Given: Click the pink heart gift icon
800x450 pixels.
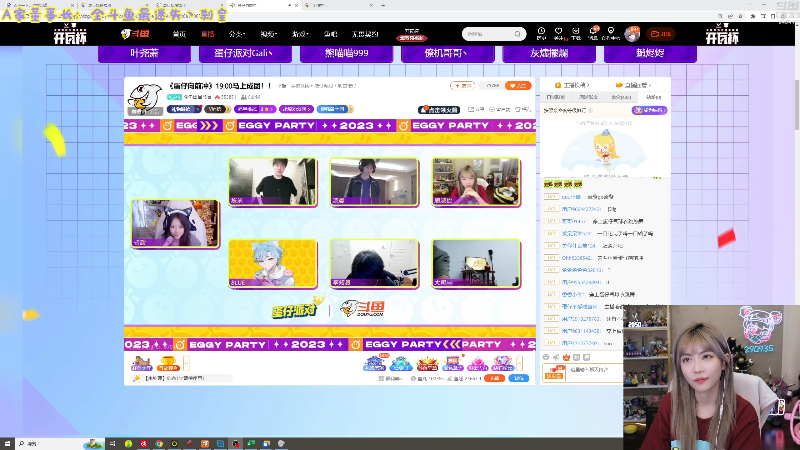Looking at the screenshot, I should tap(478, 363).
